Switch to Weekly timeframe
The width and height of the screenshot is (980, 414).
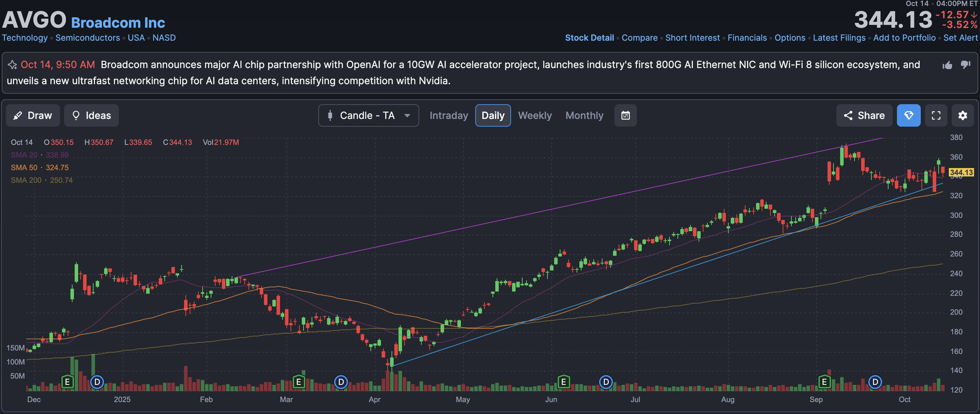(535, 115)
